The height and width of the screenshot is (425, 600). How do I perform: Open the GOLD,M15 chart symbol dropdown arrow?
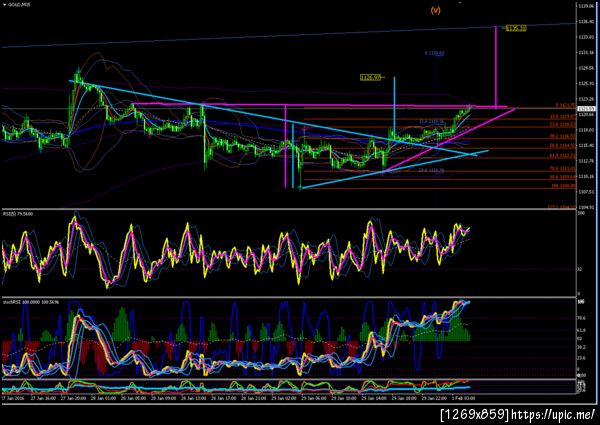point(4,5)
